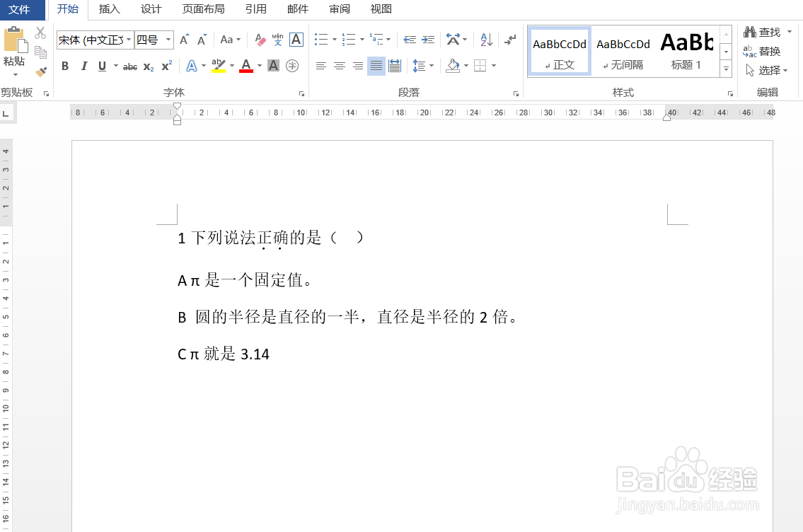Increase font size with grow font icon
This screenshot has height=532, width=803.
coord(185,40)
